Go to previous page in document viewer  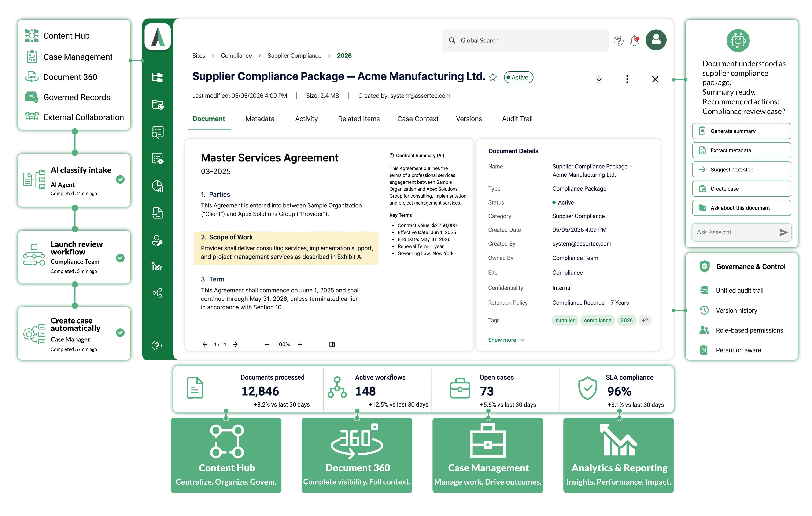tap(205, 344)
